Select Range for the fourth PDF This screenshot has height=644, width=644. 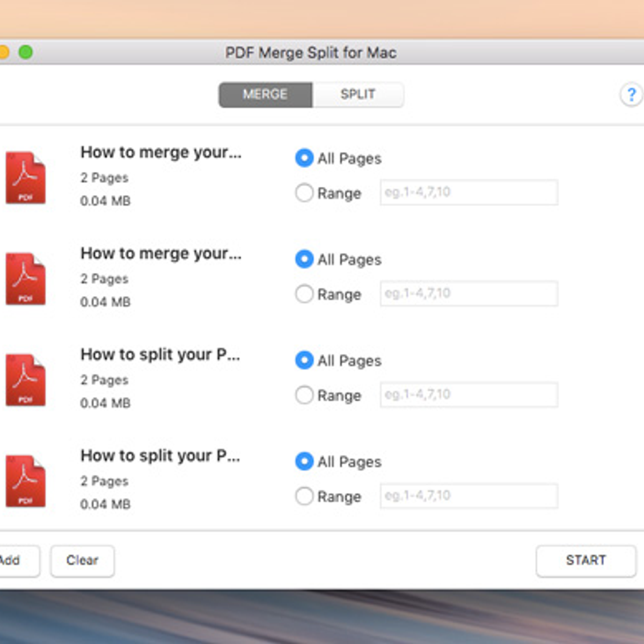click(x=304, y=496)
